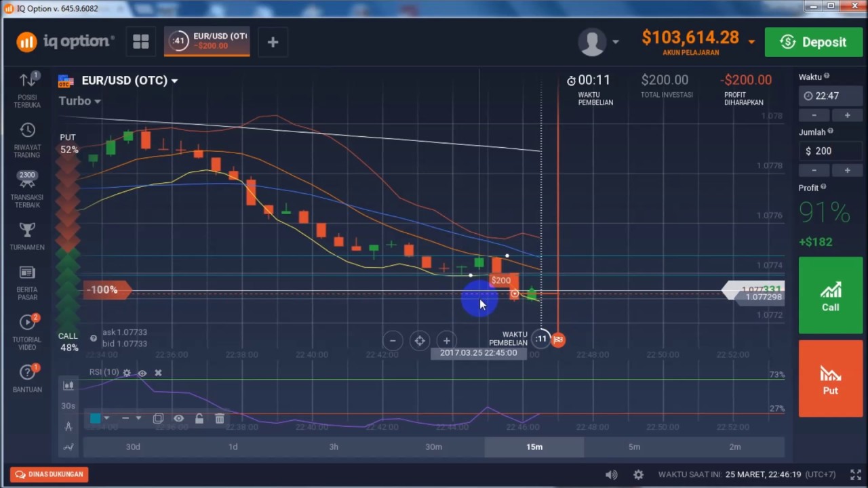Click the iq option logo
This screenshot has height=488, width=868.
[x=66, y=41]
